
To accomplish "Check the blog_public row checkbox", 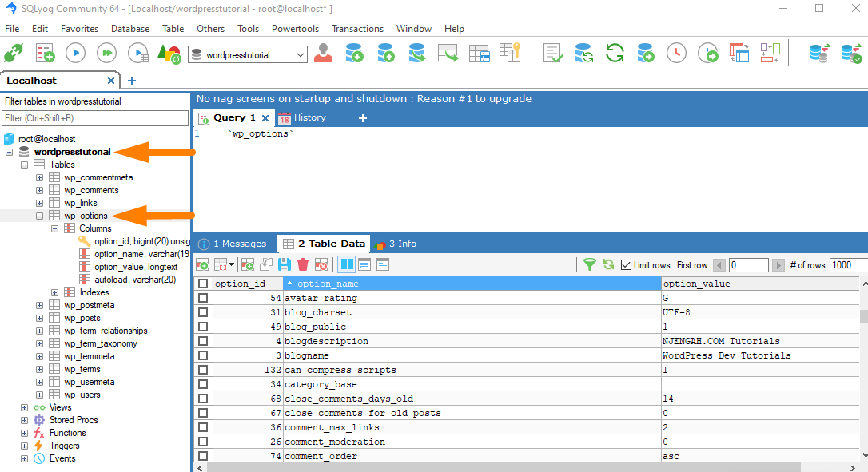I will click(203, 327).
